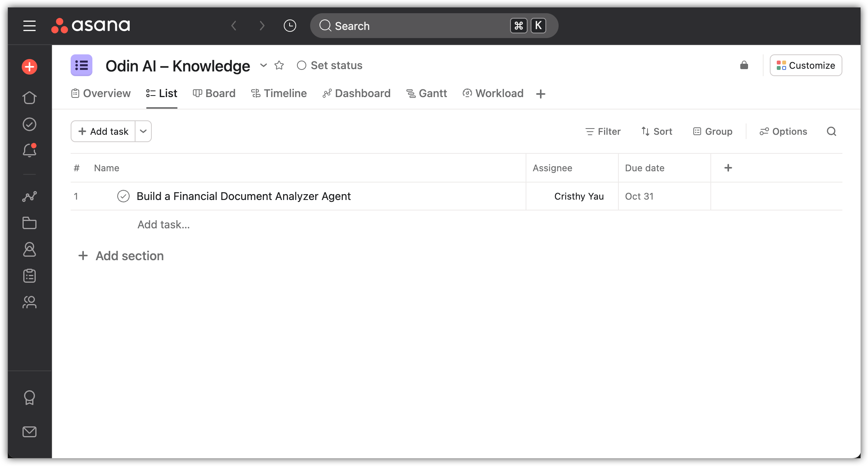Viewport: 868px width, 466px height.
Task: Star the Odin AI – Knowledge project
Action: (279, 65)
